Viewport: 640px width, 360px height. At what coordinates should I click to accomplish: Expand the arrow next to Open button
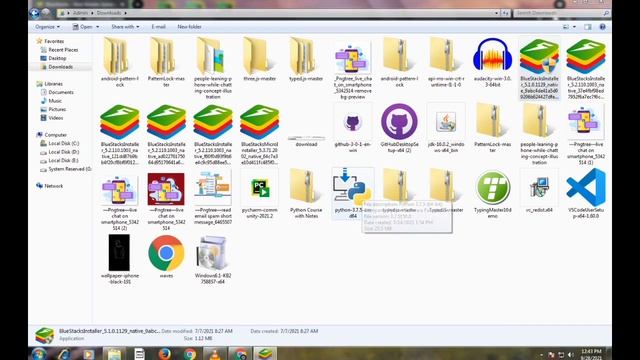pos(98,27)
